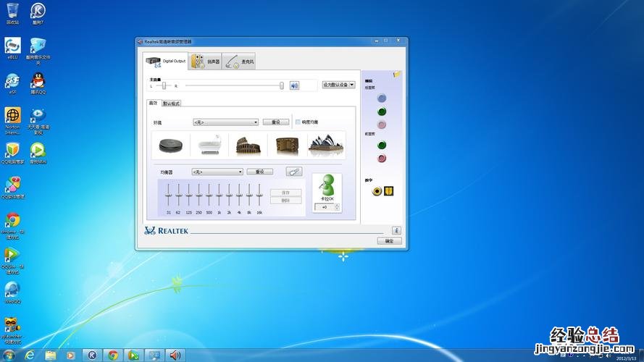
Task: Click the information icon above the OK button
Action: 396,230
